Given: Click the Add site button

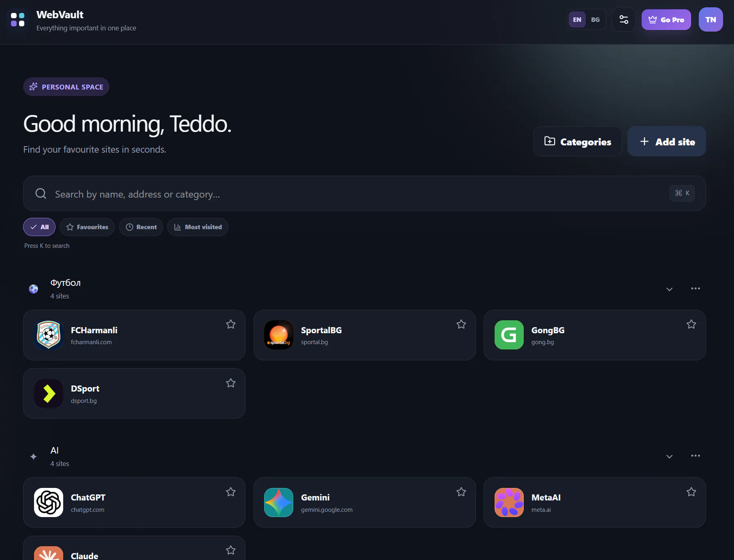Looking at the screenshot, I should pyautogui.click(x=667, y=141).
